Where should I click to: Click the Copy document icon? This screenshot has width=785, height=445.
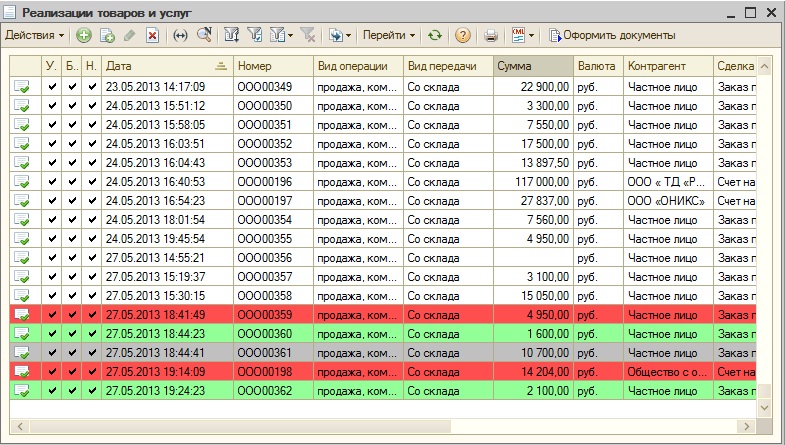(107, 36)
